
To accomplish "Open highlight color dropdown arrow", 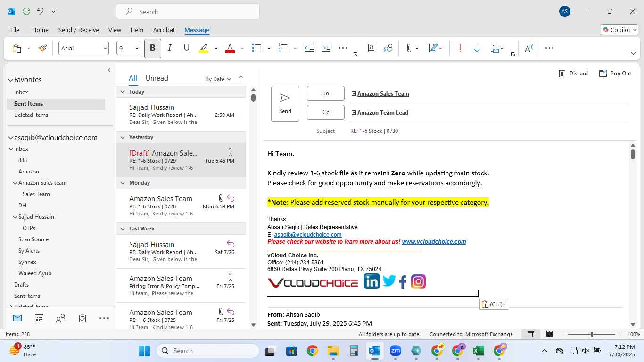I will click(216, 48).
